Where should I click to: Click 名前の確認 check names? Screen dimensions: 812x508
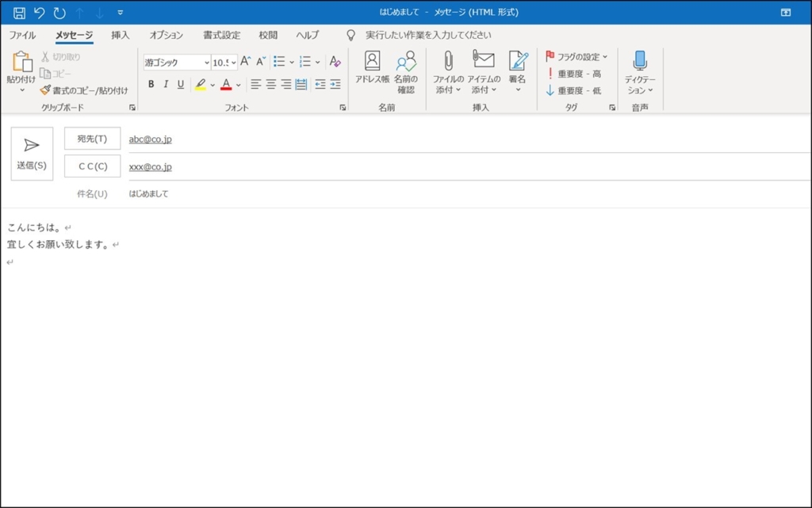click(406, 72)
